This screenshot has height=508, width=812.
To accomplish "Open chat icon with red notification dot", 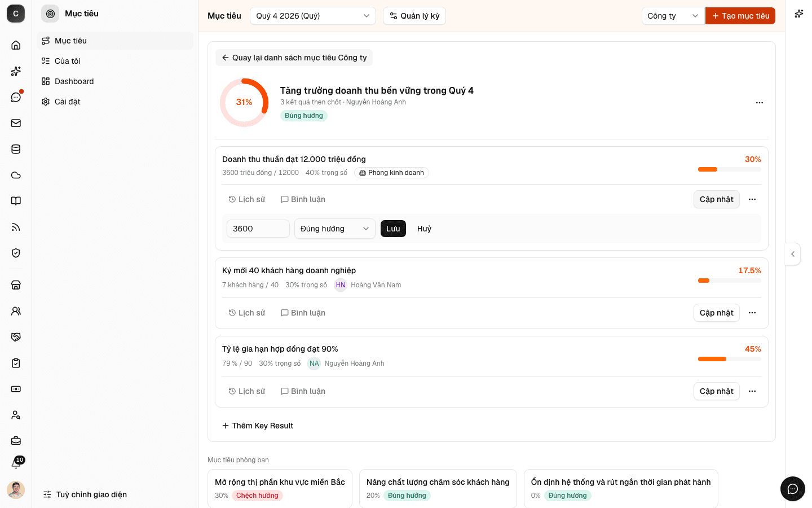I will 16,97.
